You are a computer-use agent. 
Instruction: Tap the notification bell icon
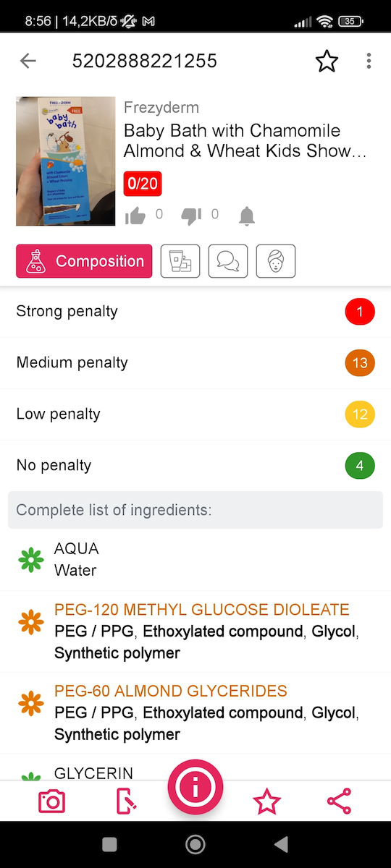point(247,216)
